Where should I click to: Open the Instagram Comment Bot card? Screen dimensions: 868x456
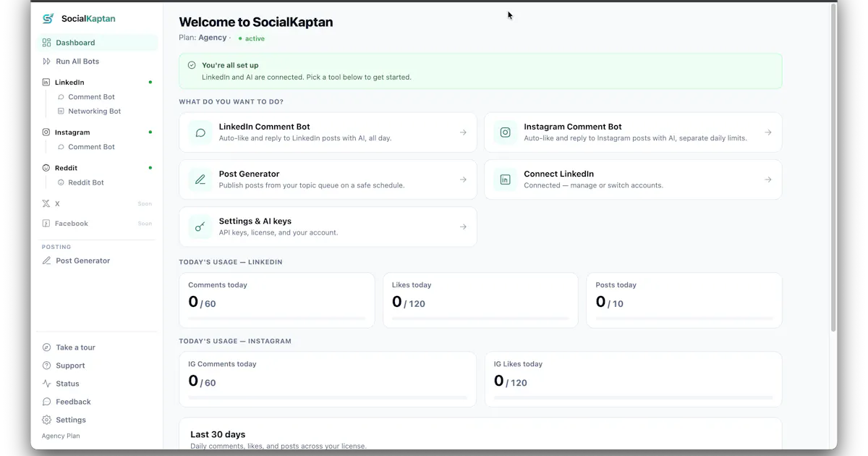tap(633, 132)
